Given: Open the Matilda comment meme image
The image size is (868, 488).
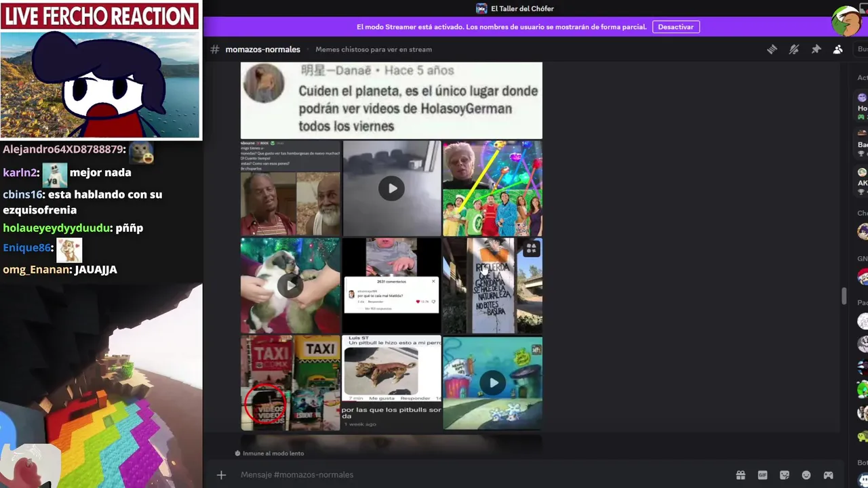Looking at the screenshot, I should point(391,285).
